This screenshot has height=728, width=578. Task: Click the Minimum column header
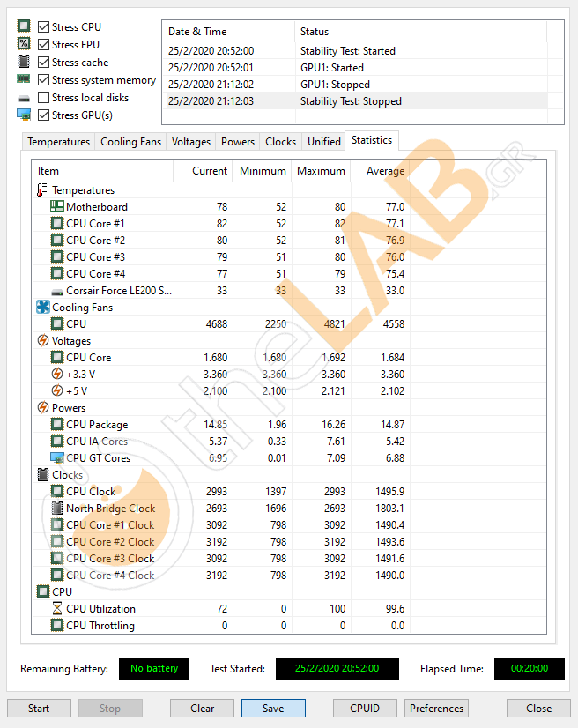click(263, 171)
